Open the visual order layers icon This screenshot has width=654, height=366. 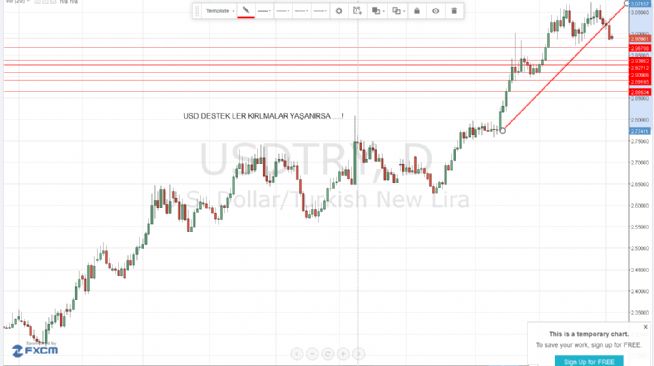pyautogui.click(x=377, y=11)
